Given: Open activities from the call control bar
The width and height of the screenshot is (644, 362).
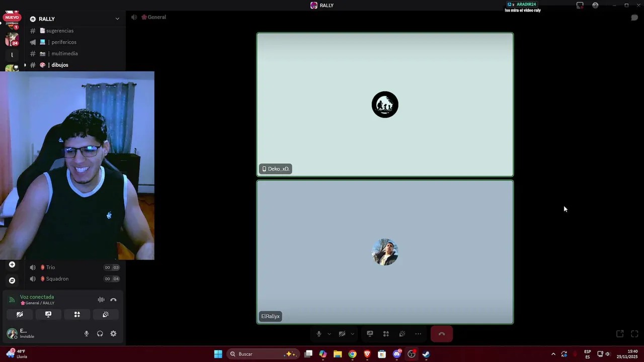Looking at the screenshot, I should (x=386, y=334).
